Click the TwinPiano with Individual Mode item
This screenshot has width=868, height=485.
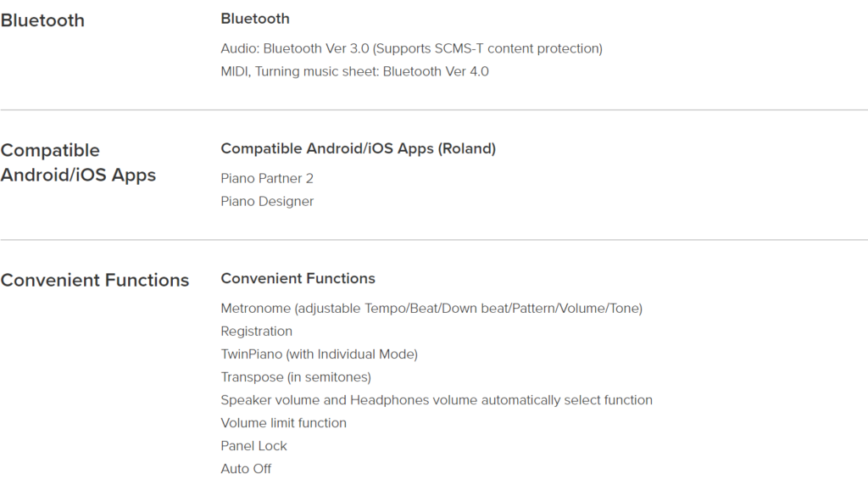319,354
